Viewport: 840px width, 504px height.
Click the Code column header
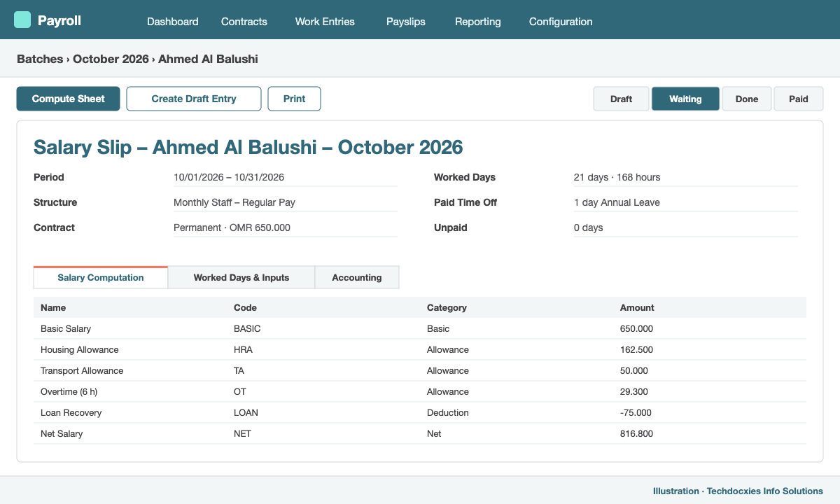245,307
